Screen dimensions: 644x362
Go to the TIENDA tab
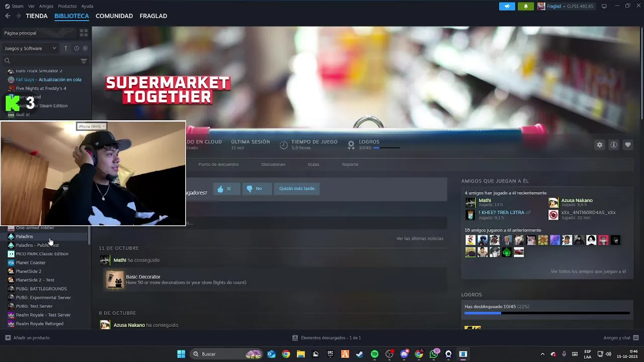(37, 16)
